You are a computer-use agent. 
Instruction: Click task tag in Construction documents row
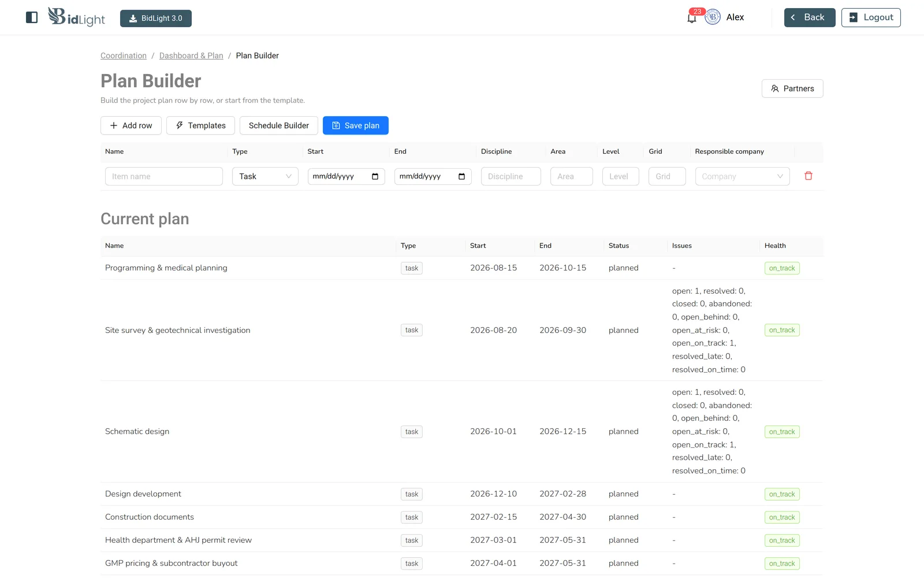pyautogui.click(x=412, y=517)
